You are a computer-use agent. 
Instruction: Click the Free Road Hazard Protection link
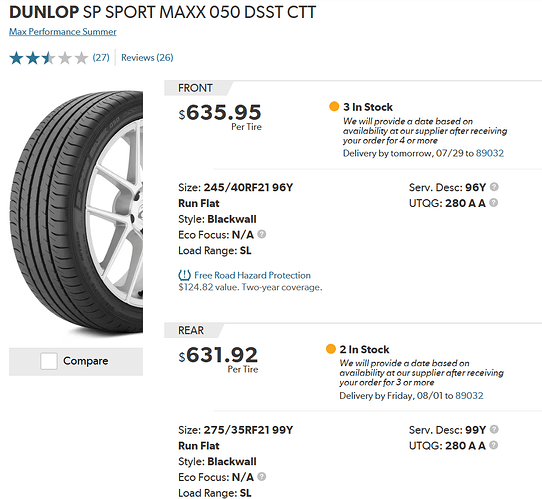pos(252,275)
